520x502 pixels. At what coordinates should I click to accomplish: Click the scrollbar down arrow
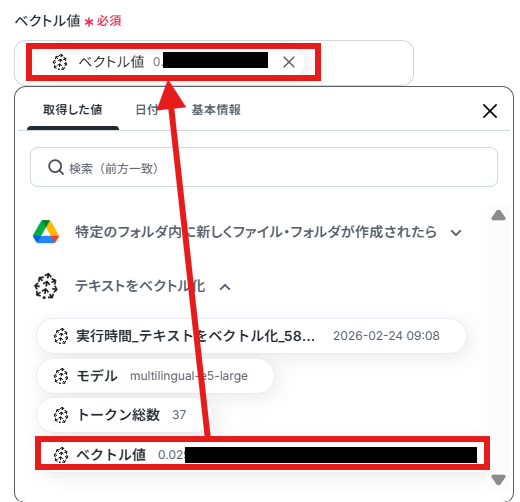(499, 480)
